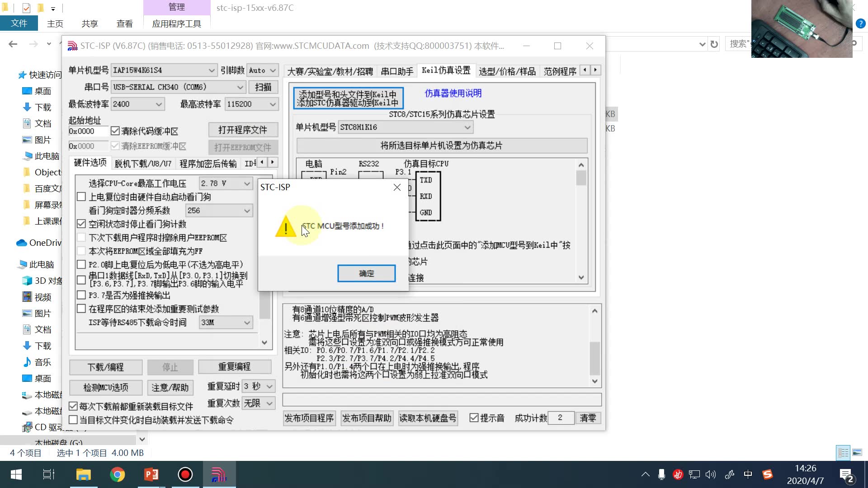
Task: Enable 空闲状态时停止看门狗计数 checkbox
Action: pos(81,224)
